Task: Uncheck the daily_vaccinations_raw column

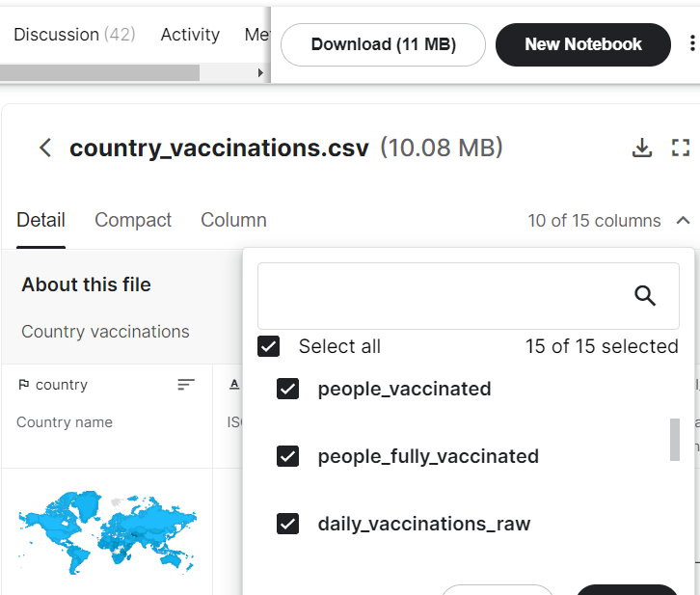Action: click(287, 524)
